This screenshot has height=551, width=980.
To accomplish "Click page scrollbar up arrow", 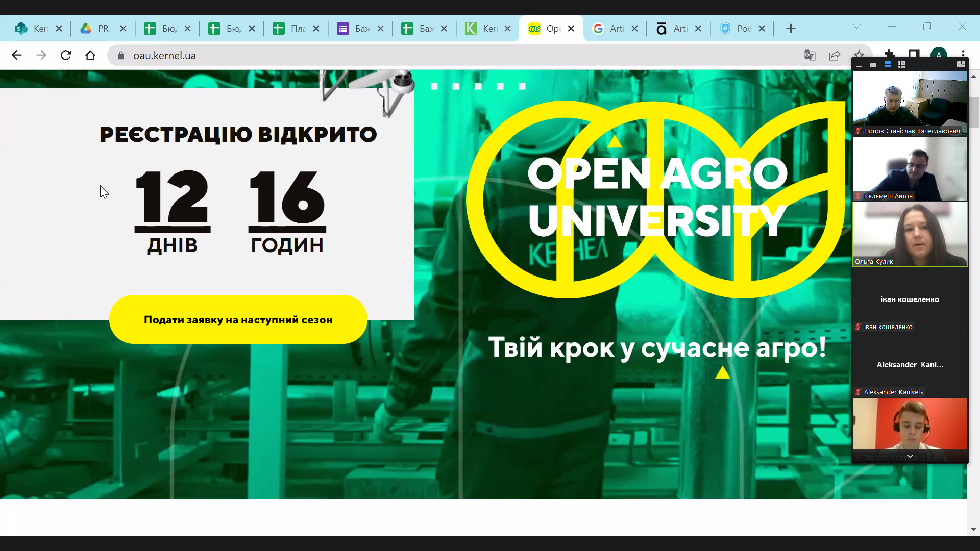I will (x=973, y=77).
